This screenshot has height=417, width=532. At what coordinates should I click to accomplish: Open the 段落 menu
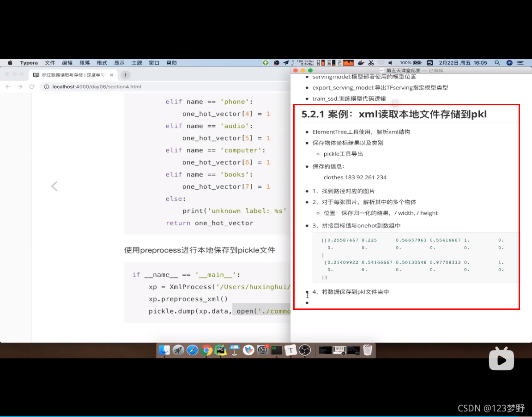[x=85, y=63]
